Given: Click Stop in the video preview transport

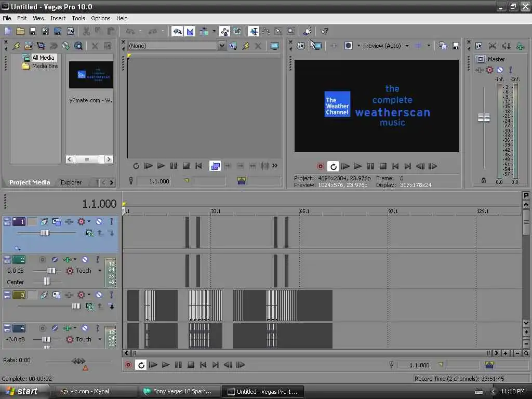Looking at the screenshot, I should click(x=383, y=166).
